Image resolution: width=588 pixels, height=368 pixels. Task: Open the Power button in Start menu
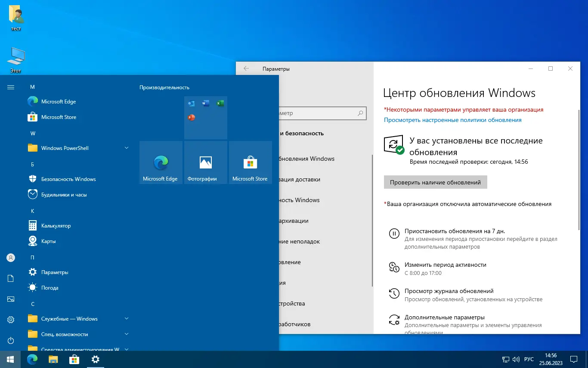click(11, 340)
